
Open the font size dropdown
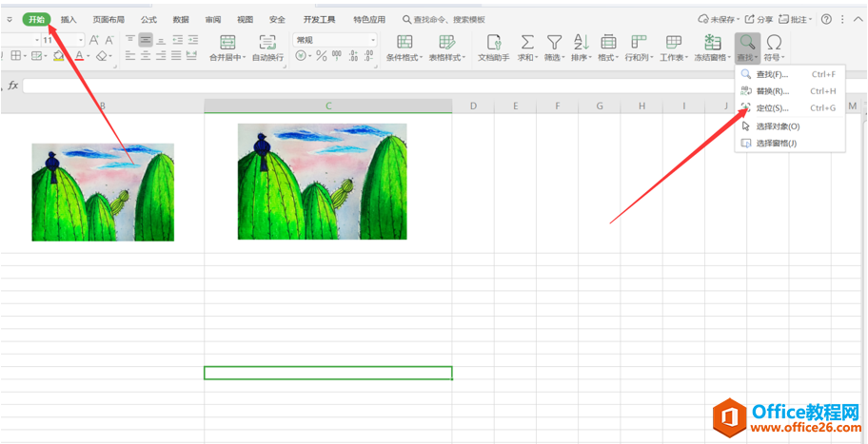click(x=81, y=40)
